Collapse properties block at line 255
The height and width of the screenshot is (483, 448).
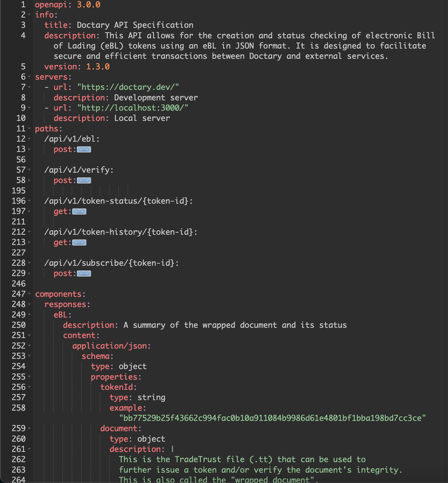tap(29, 376)
